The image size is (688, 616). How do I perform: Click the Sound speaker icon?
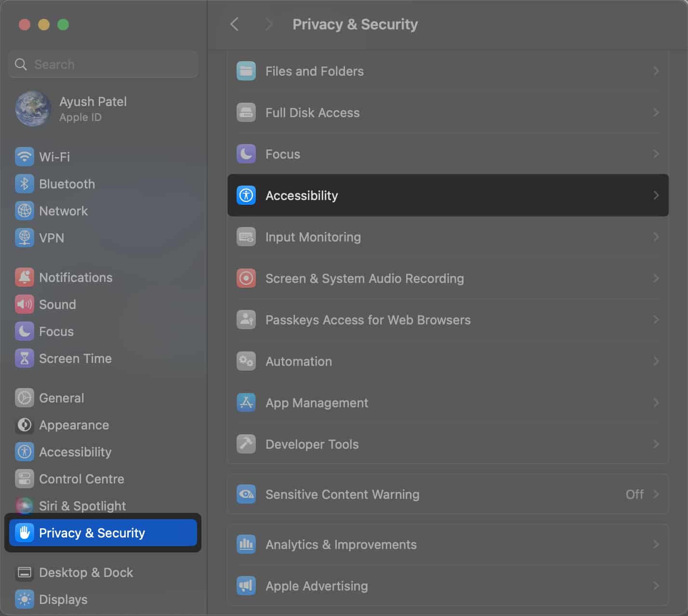pyautogui.click(x=24, y=304)
